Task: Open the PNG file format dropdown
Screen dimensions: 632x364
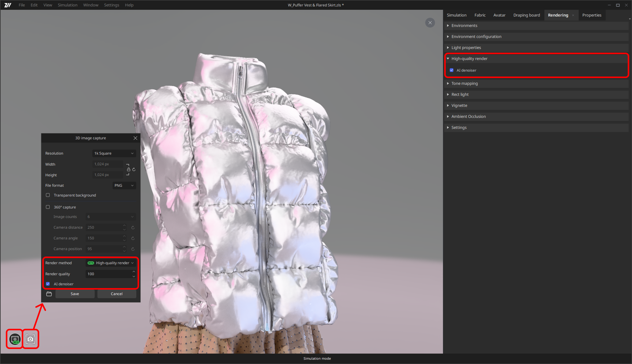Action: [124, 185]
